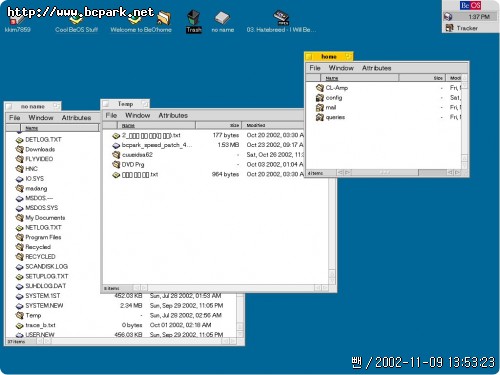Click the Temp window title tab

tap(125, 104)
